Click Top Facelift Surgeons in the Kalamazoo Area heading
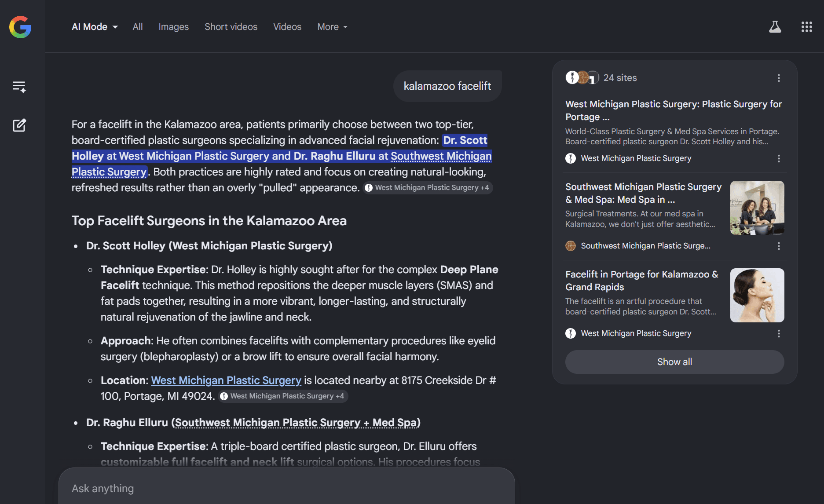This screenshot has height=504, width=824. click(x=209, y=221)
